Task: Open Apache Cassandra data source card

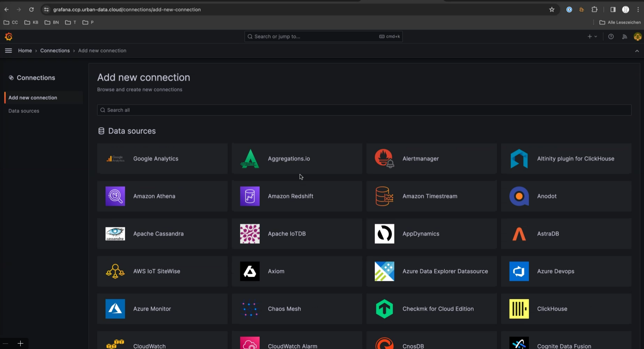Action: click(162, 234)
